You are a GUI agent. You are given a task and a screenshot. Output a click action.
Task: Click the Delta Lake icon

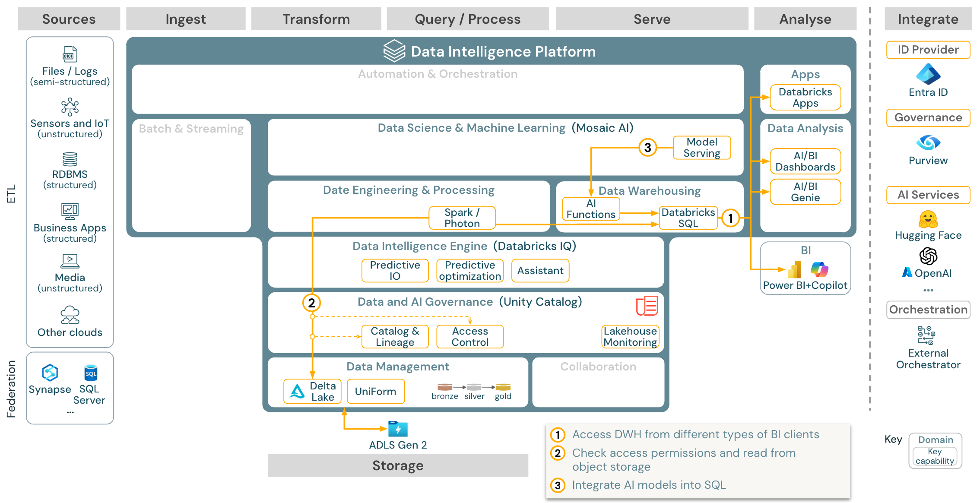click(285, 392)
